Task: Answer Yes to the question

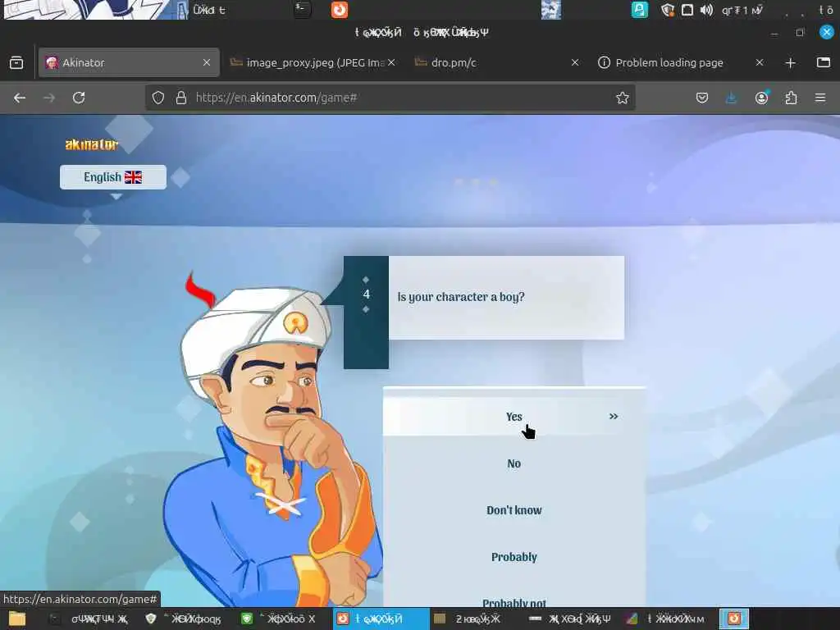Action: tap(514, 417)
